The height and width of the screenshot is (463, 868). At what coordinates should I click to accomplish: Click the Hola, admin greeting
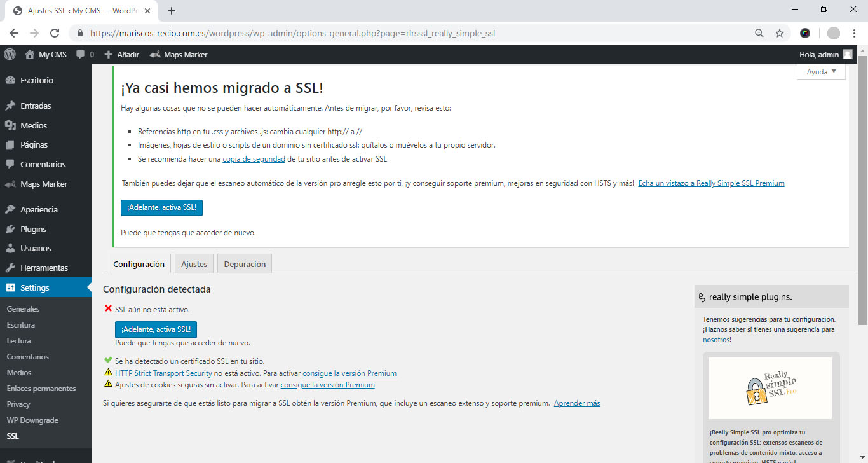819,55
